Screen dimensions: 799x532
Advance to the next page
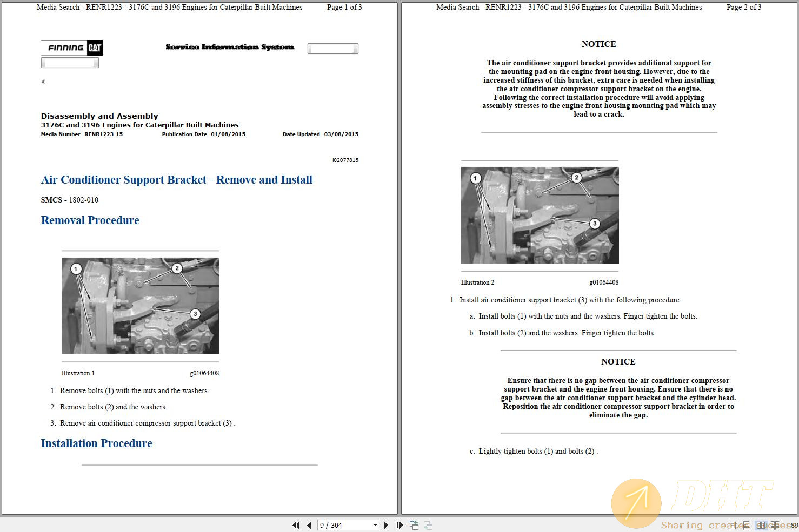click(387, 525)
